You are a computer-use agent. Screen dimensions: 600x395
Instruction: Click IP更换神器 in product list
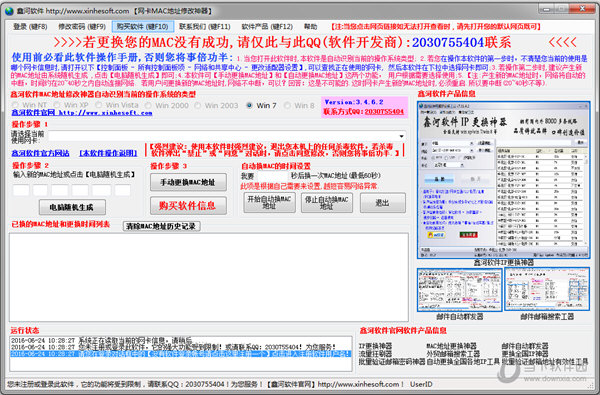(x=376, y=346)
